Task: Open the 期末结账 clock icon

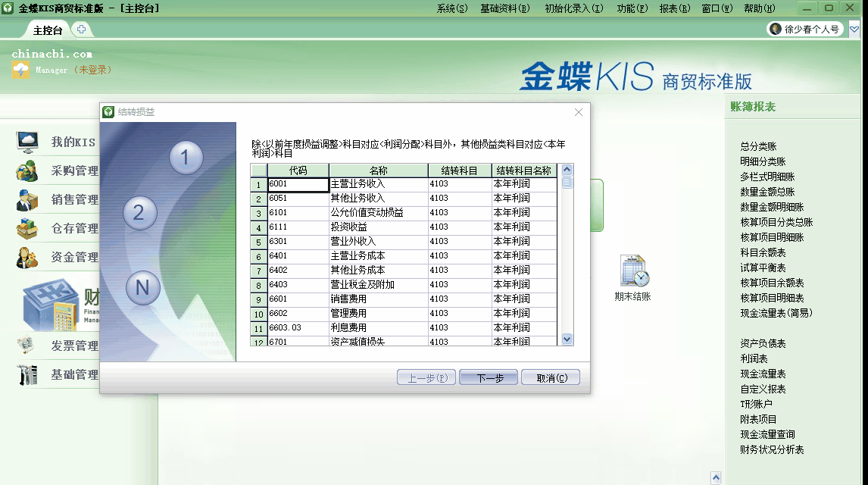Action: pyautogui.click(x=633, y=271)
